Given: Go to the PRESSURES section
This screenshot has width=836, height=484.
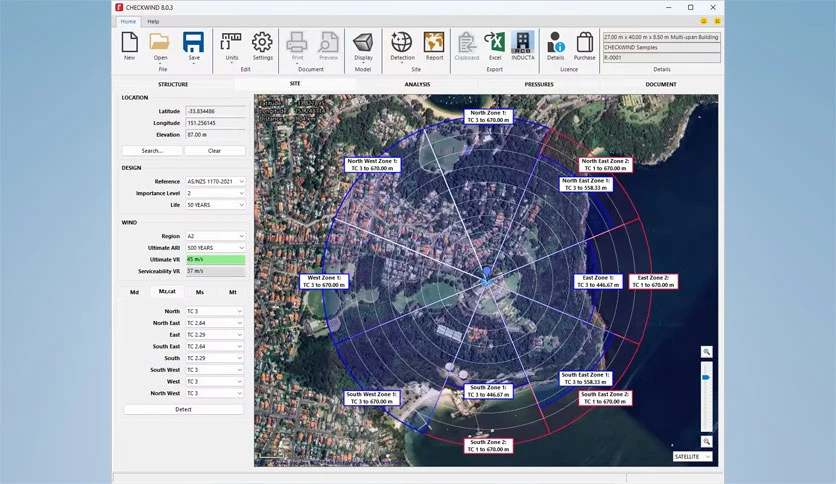Looking at the screenshot, I should (x=539, y=84).
